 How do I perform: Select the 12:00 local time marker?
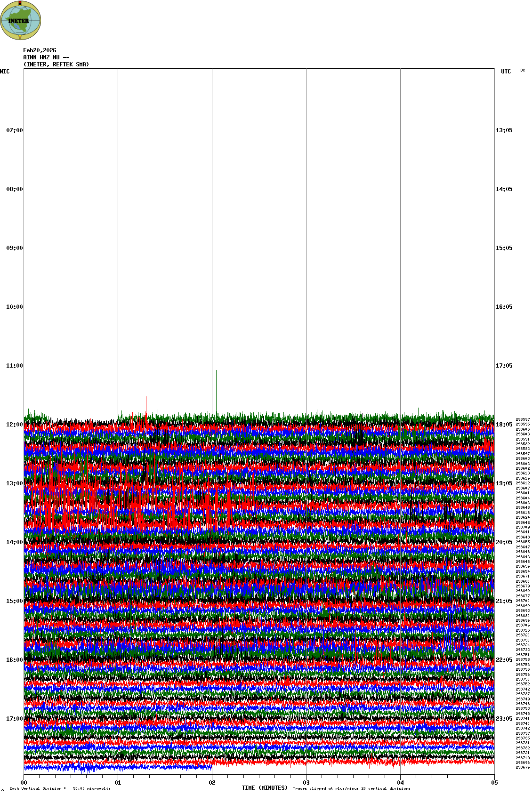coord(14,425)
